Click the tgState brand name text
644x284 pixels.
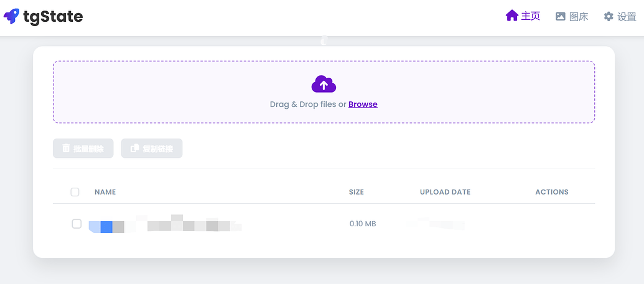(x=53, y=16)
